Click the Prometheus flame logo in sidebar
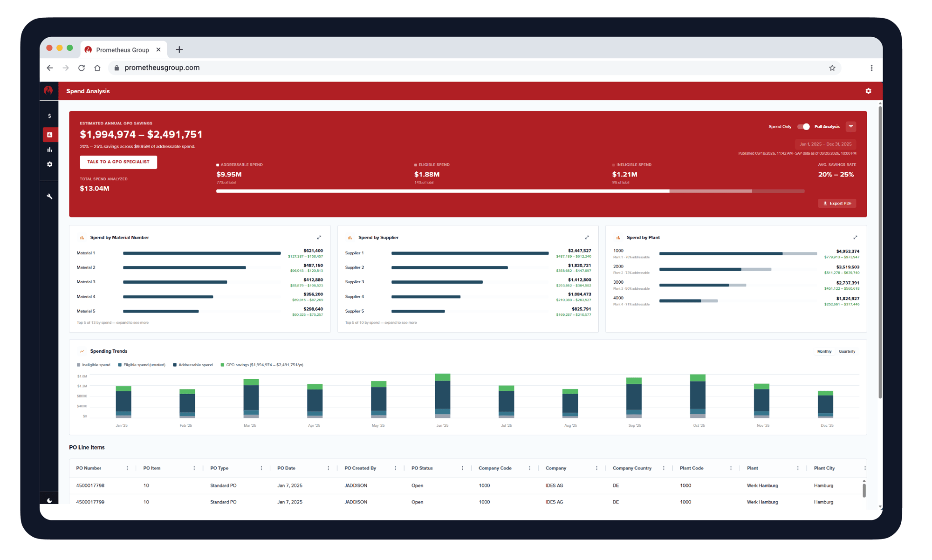The width and height of the screenshot is (932, 560). pyautogui.click(x=48, y=90)
